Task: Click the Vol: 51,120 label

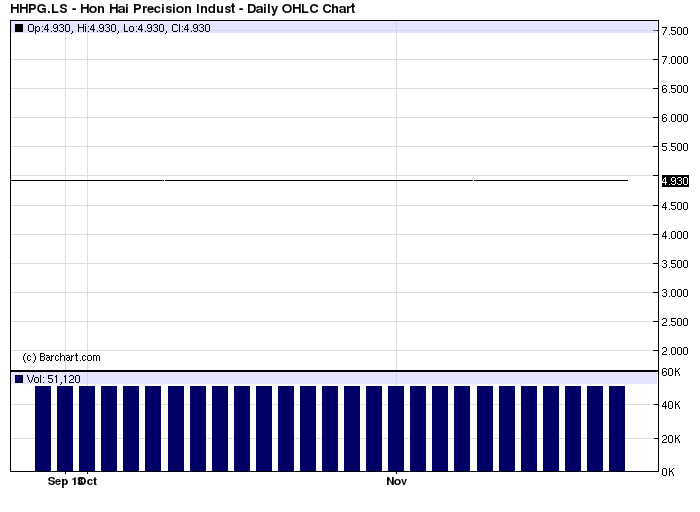Action: coord(54,379)
